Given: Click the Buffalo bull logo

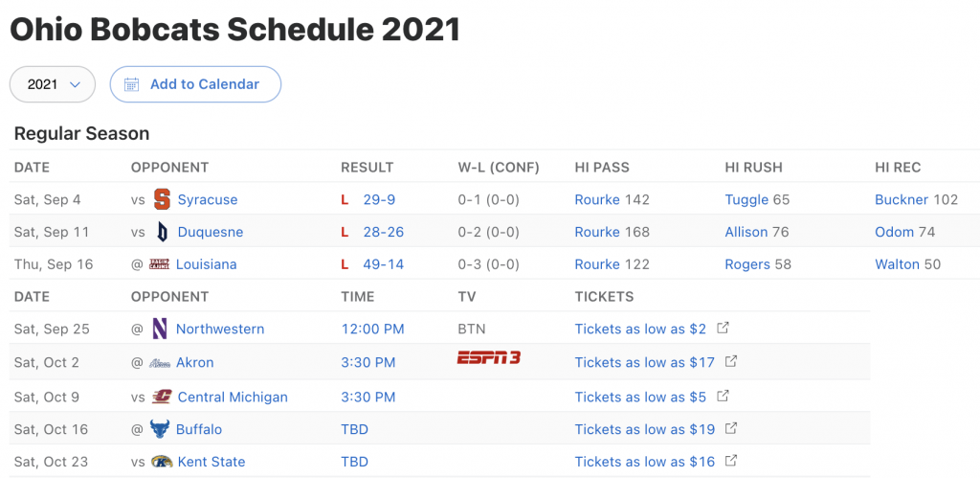Looking at the screenshot, I should (160, 429).
